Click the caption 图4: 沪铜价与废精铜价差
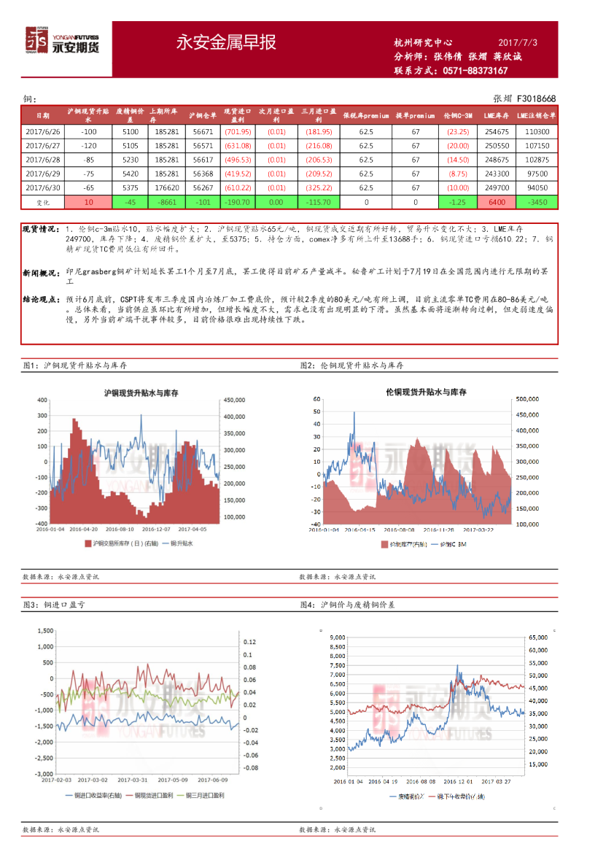The height and width of the screenshot is (868, 614). click(x=348, y=605)
